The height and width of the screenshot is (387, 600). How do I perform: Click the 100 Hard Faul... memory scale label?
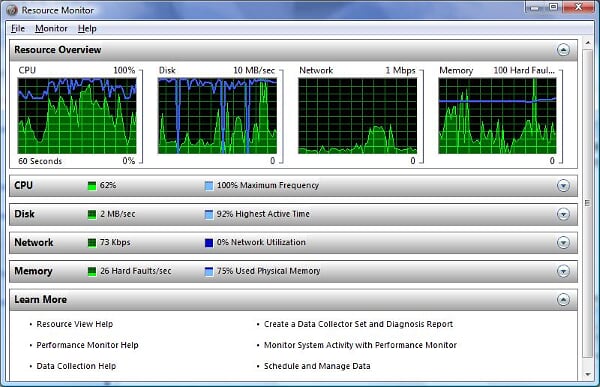point(524,70)
